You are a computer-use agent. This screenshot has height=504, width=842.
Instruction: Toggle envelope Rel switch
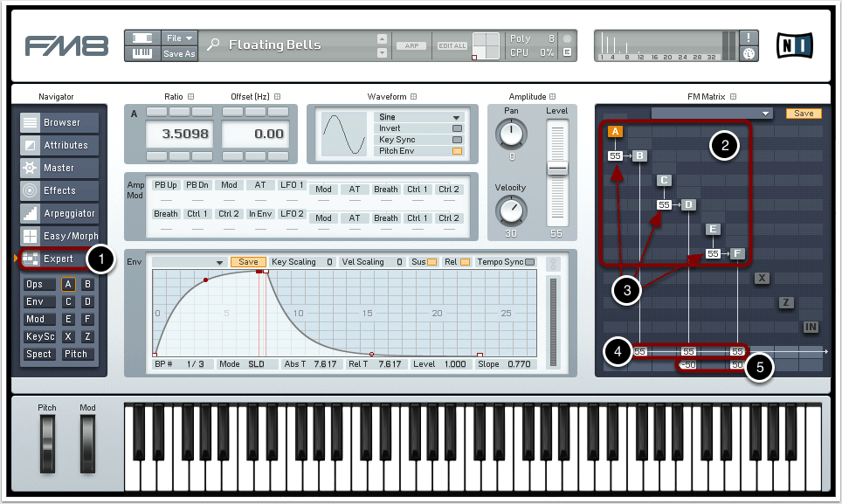tap(465, 262)
